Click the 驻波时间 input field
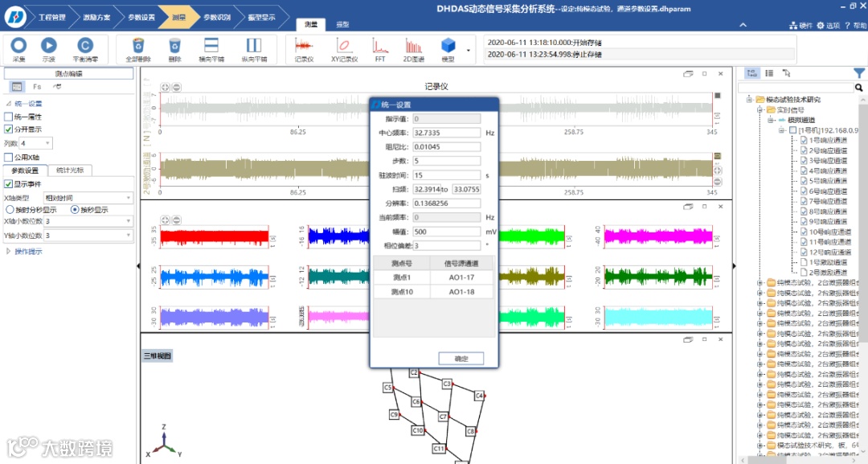 coord(447,175)
